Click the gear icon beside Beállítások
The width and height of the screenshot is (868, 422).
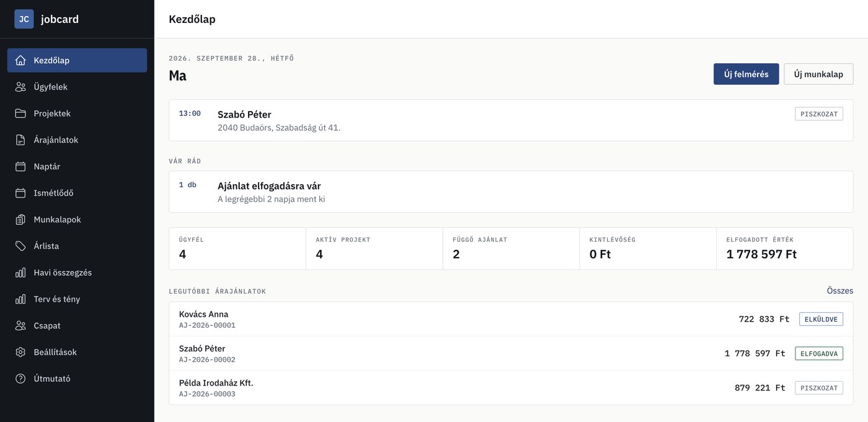click(x=20, y=352)
